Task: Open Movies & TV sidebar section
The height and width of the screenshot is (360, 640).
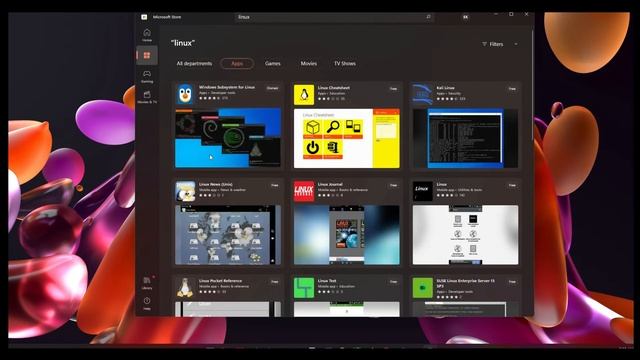Action: coord(147,97)
